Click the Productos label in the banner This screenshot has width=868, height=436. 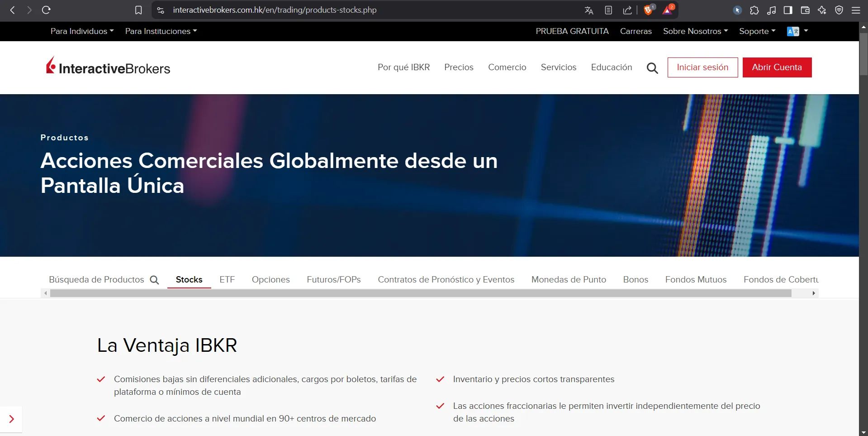coord(65,138)
